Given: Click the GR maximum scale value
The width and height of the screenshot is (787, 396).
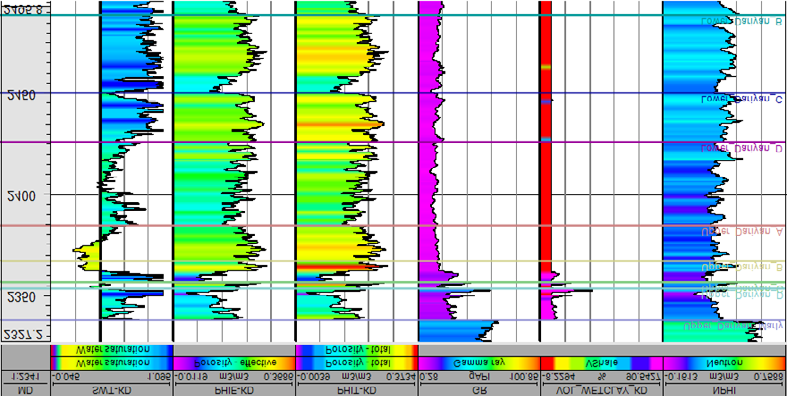Looking at the screenshot, I should [524, 376].
